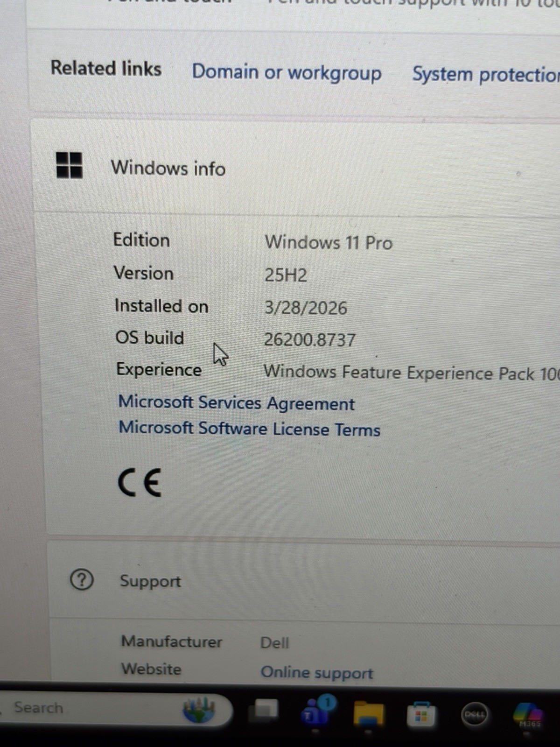Open the System protection link

pyautogui.click(x=486, y=75)
